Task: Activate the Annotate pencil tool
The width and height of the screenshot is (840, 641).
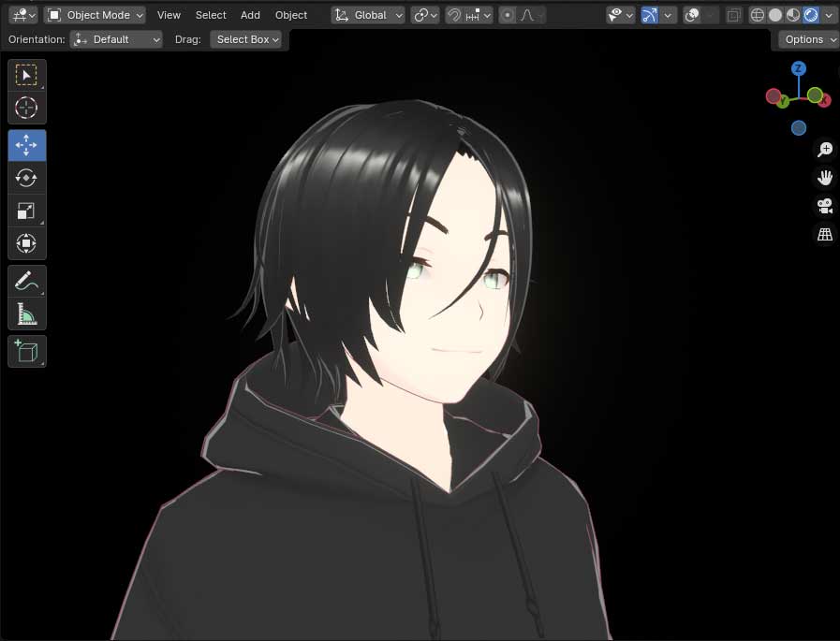Action: (26, 281)
